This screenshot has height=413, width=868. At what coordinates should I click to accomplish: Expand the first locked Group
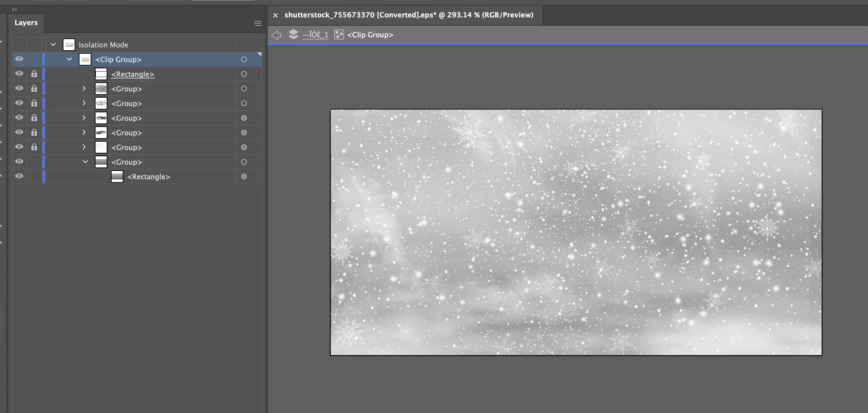coord(84,89)
